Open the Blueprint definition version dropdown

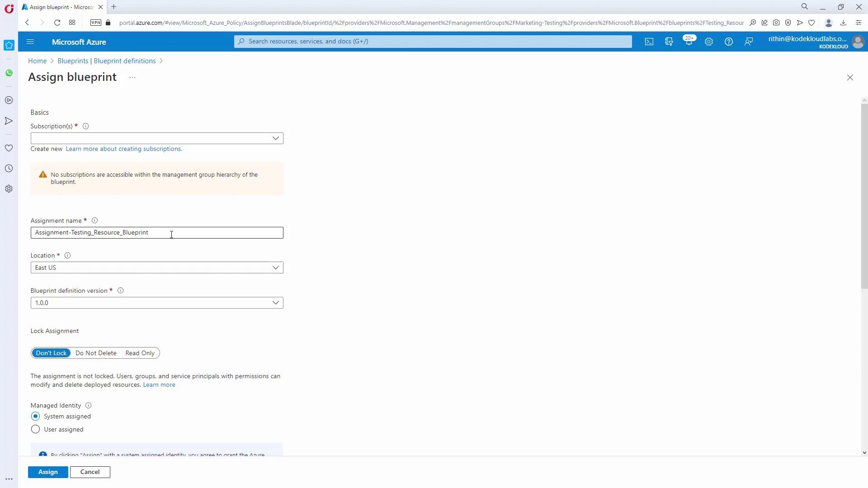coord(156,303)
